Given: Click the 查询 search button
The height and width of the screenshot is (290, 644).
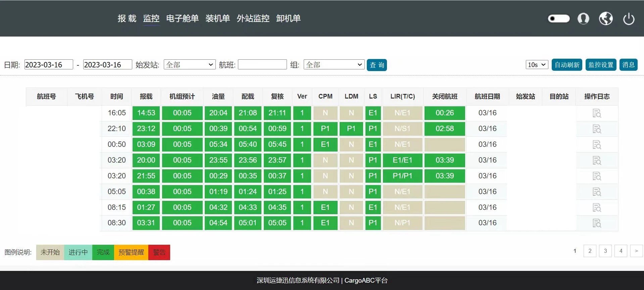Looking at the screenshot, I should tap(377, 65).
